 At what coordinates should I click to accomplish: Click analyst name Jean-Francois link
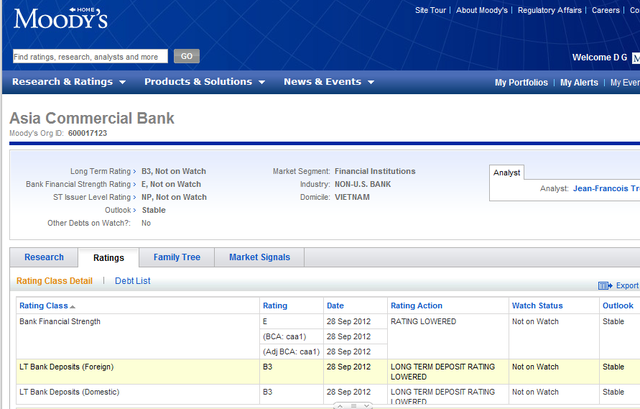tap(606, 188)
